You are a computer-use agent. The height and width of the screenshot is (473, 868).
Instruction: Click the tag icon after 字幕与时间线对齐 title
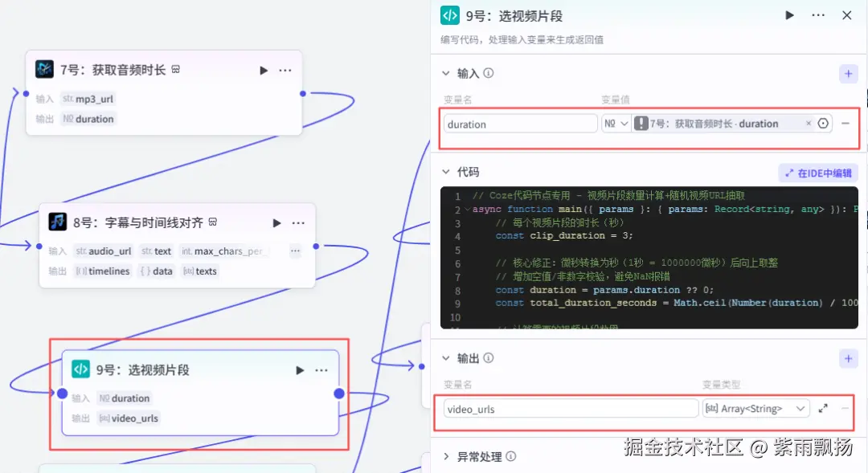click(x=212, y=222)
